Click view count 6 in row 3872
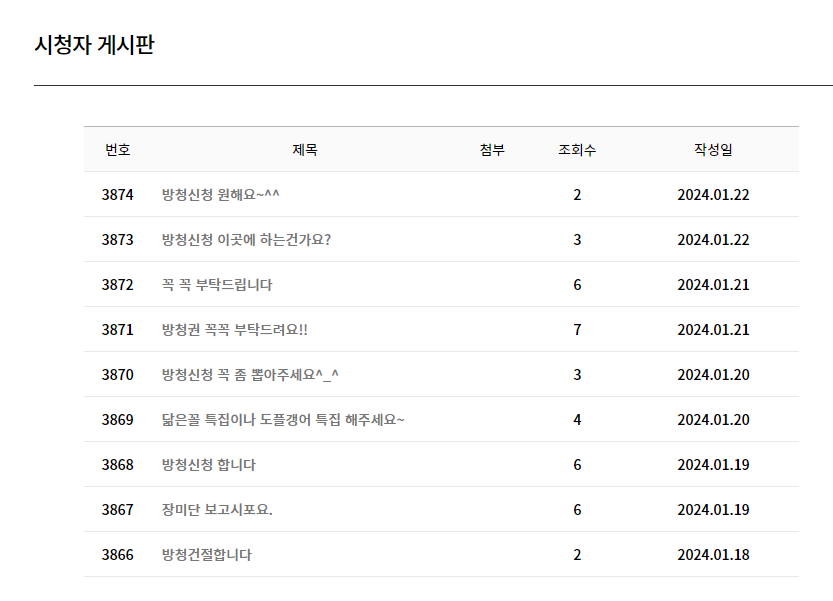833x601 pixels. pos(577,285)
